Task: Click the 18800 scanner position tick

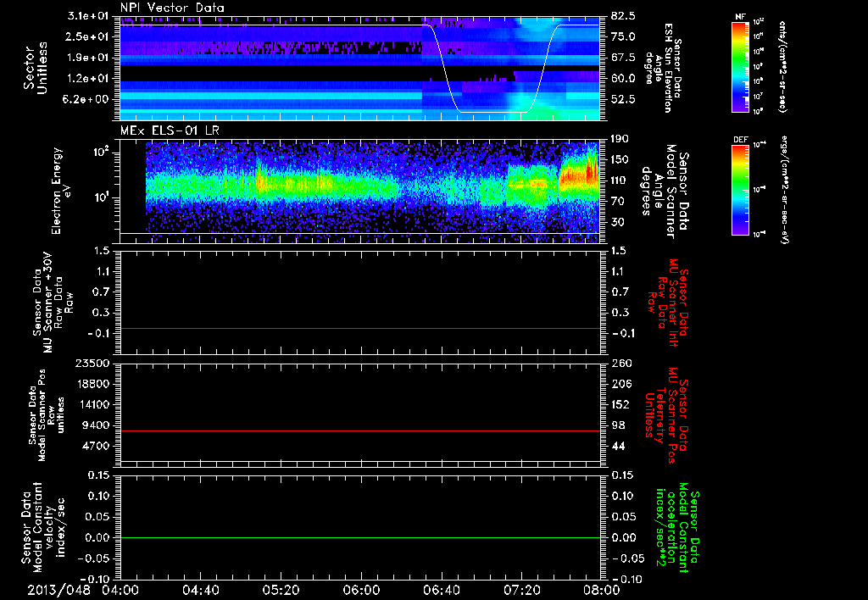Action: pyautogui.click(x=92, y=384)
